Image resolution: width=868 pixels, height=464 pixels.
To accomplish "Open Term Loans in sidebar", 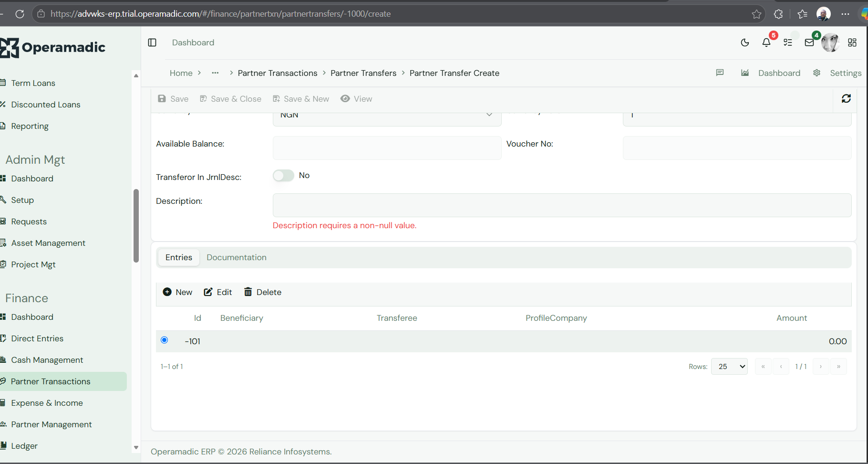I will (x=33, y=83).
